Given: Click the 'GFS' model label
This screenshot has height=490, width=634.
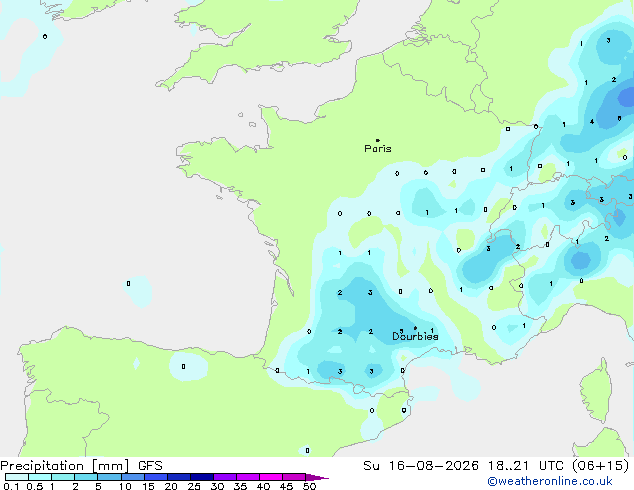Looking at the screenshot, I should 150,466.
